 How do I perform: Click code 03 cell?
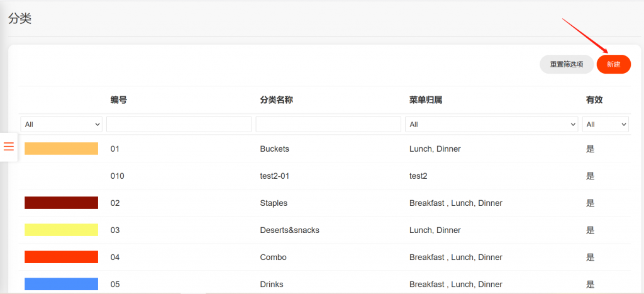point(115,230)
